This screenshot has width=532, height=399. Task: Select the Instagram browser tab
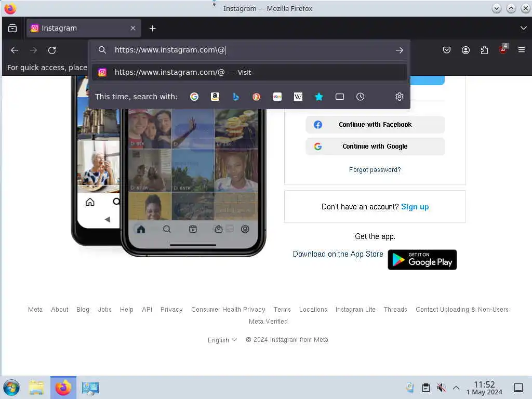(x=84, y=28)
